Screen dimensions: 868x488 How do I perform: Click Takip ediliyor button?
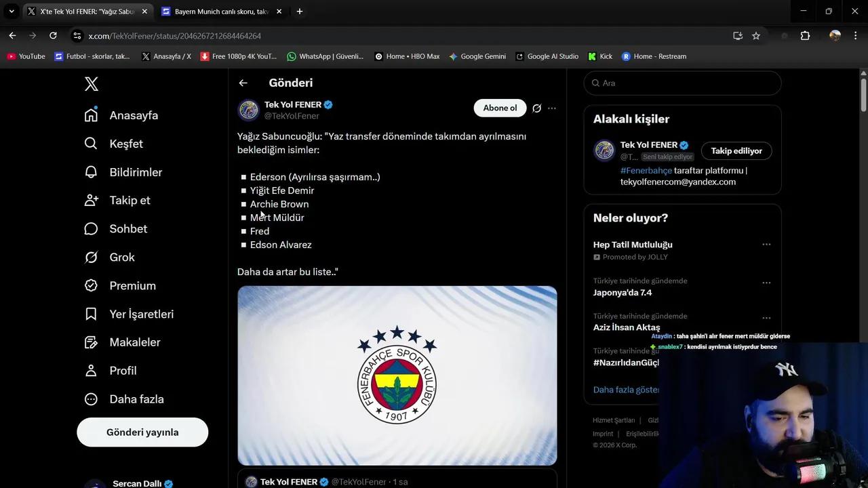pos(736,150)
